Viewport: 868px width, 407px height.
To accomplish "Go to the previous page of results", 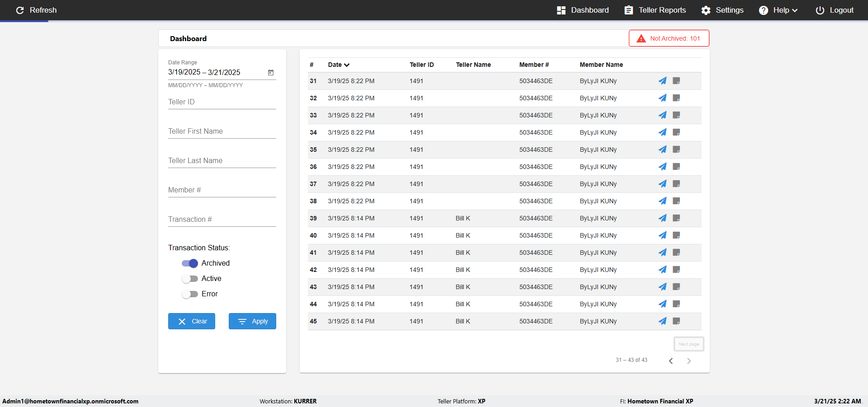I will (671, 360).
